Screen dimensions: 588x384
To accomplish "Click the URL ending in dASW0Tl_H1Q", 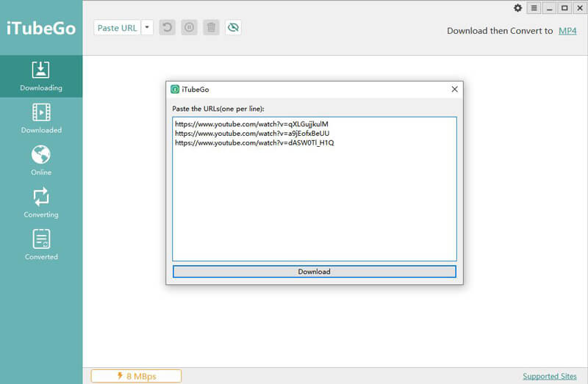I will (x=254, y=142).
